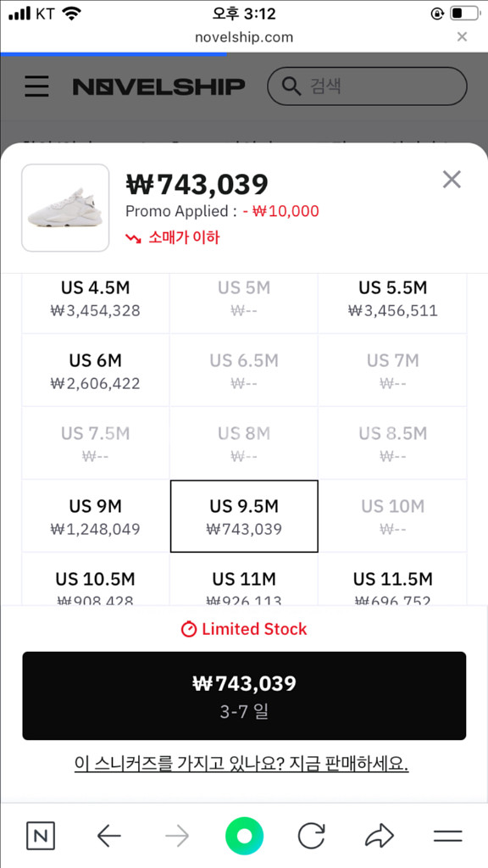
Task: Open the browser options via the bottom-right lines
Action: [x=447, y=836]
